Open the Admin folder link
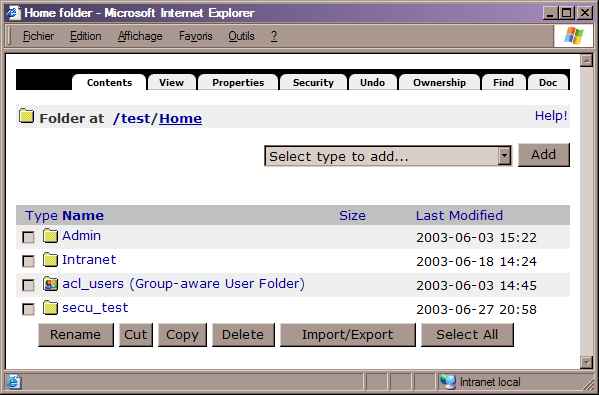The image size is (599, 395). [x=81, y=236]
